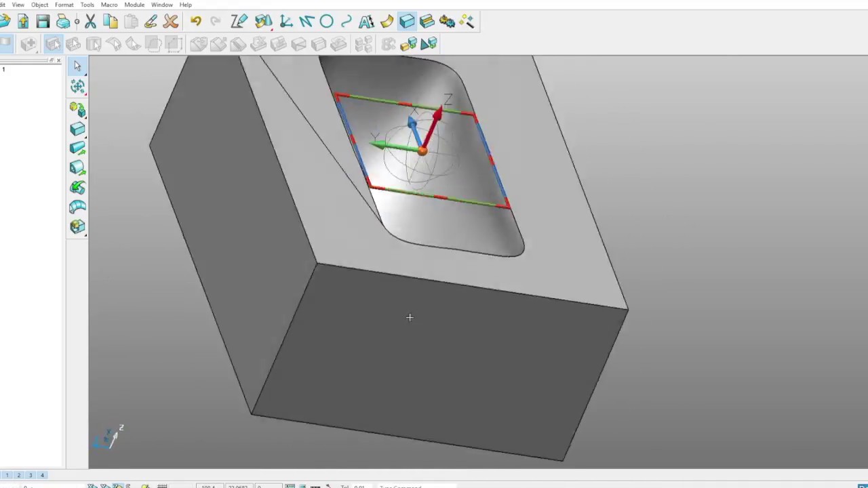
Task: Click the greyed Redo arrow
Action: click(215, 22)
